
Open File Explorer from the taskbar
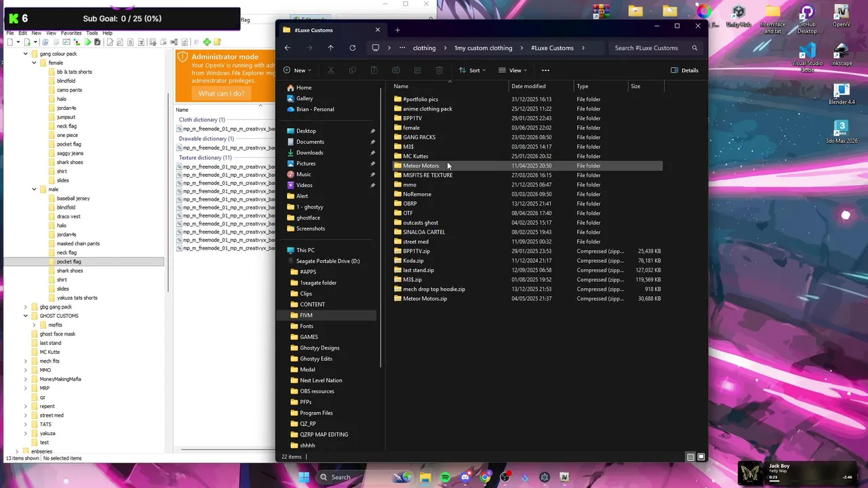(x=425, y=477)
